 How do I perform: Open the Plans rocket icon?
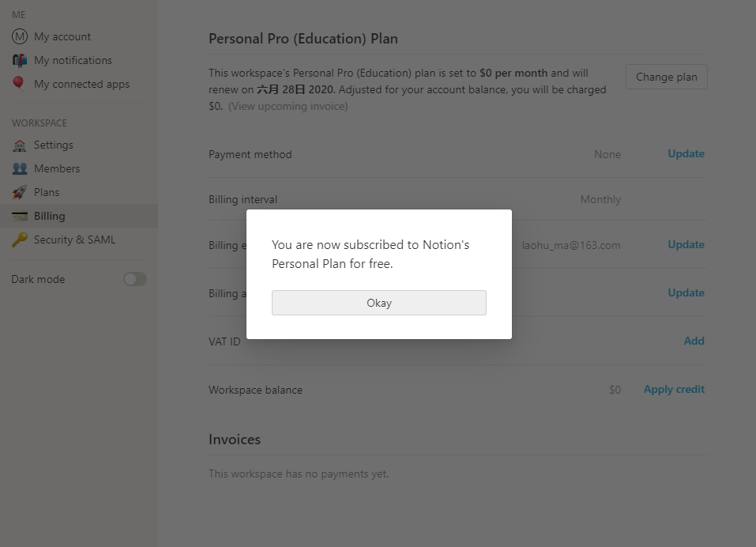tap(19, 192)
